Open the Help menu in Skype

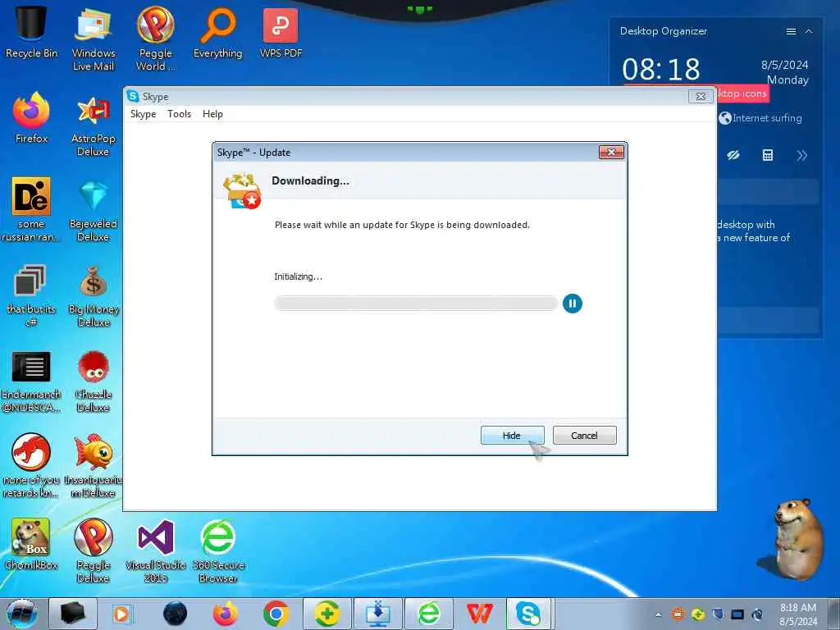(x=212, y=114)
